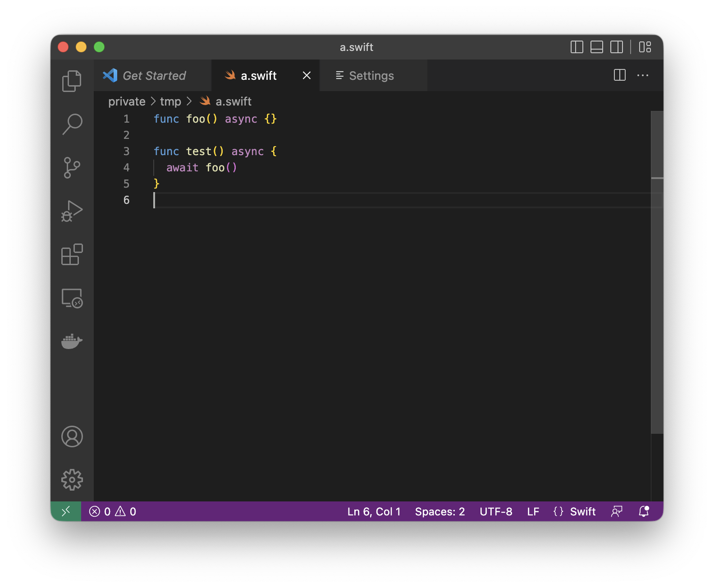Click line number 3 in gutter
714x588 pixels.
[126, 151]
